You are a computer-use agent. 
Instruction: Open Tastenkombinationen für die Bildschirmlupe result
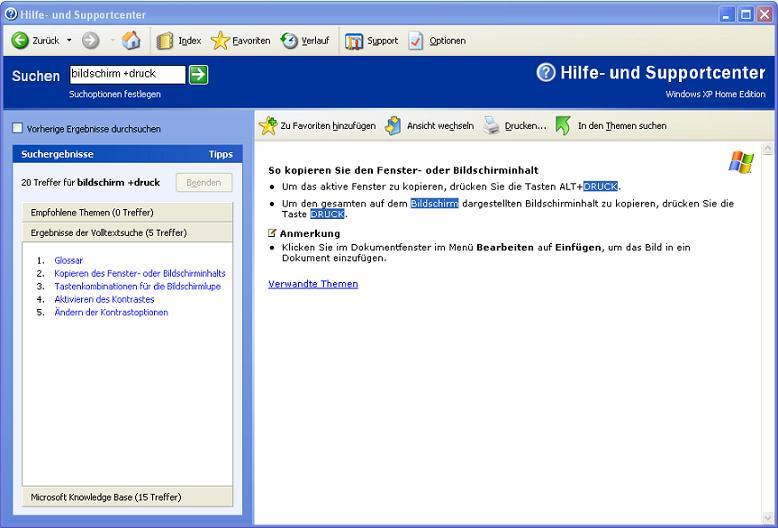pyautogui.click(x=137, y=286)
